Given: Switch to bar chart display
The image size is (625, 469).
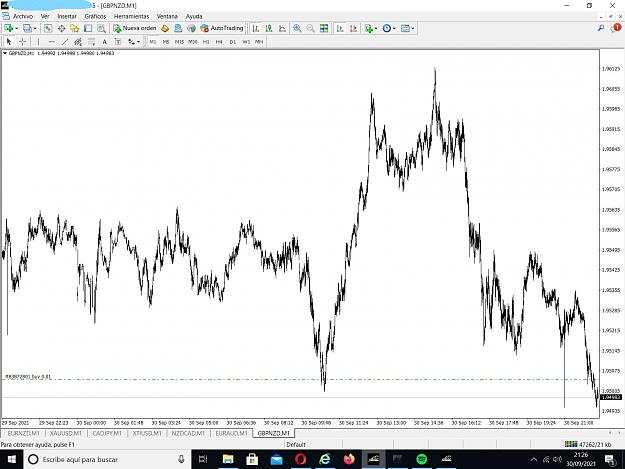Looking at the screenshot, I should pyautogui.click(x=256, y=28).
